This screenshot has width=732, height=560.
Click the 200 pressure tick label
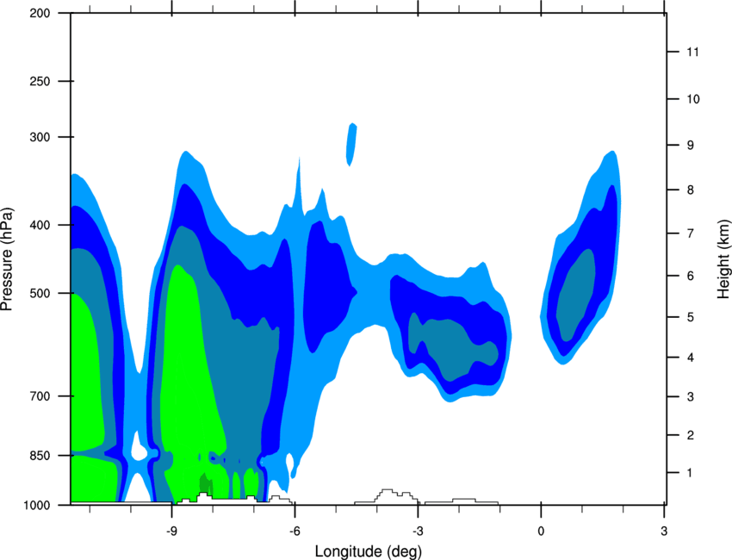point(40,13)
